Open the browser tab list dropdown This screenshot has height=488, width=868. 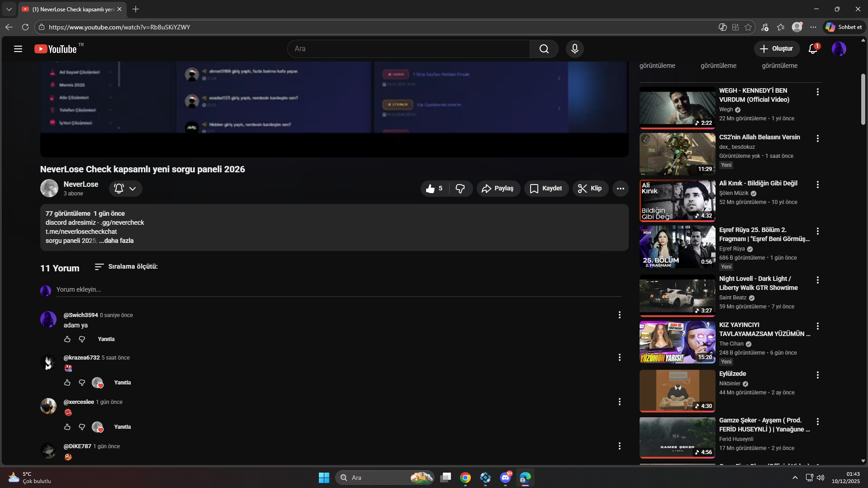9,9
